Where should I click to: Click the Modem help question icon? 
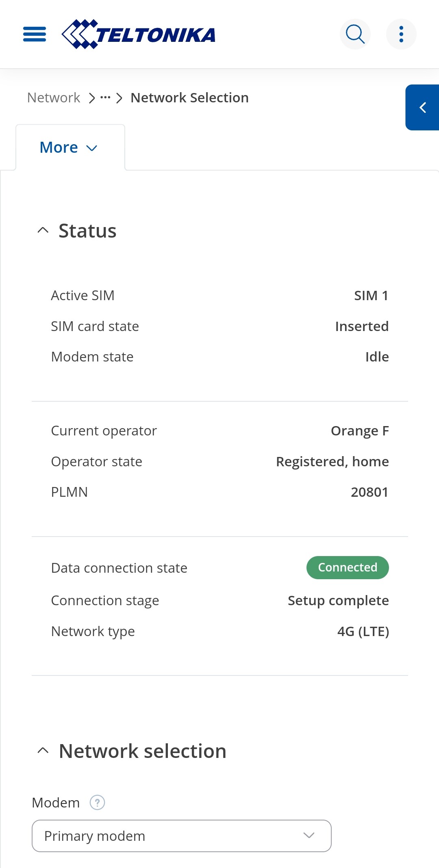point(97,803)
